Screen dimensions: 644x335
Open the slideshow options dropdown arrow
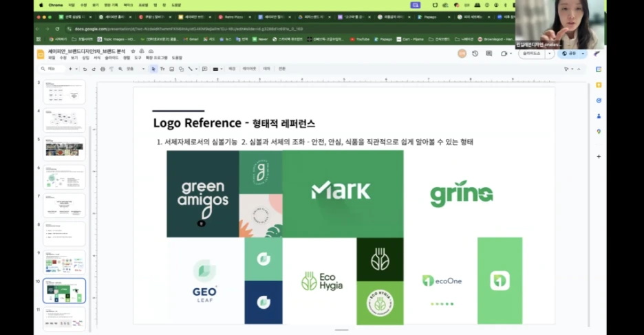(x=550, y=54)
